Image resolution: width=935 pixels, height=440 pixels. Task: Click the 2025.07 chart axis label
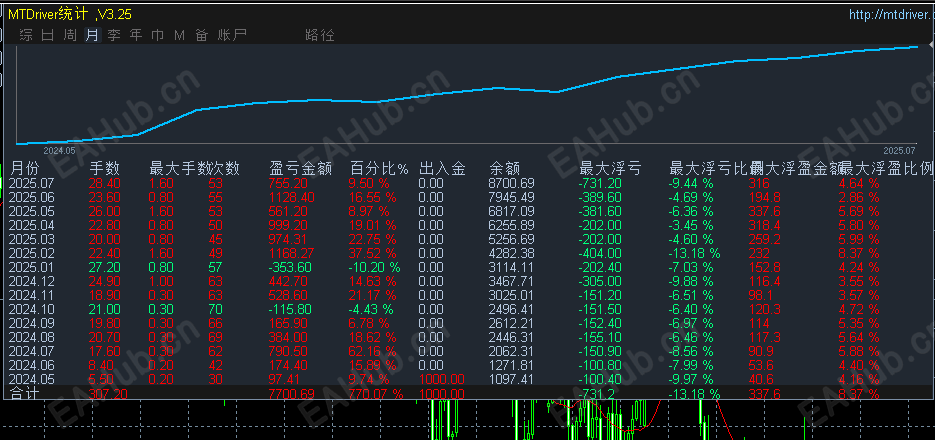pyautogui.click(x=899, y=151)
